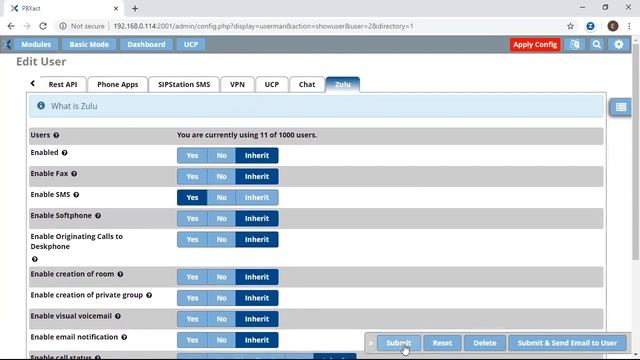
Task: Show help icon next to Enable Fax
Action: tap(74, 174)
